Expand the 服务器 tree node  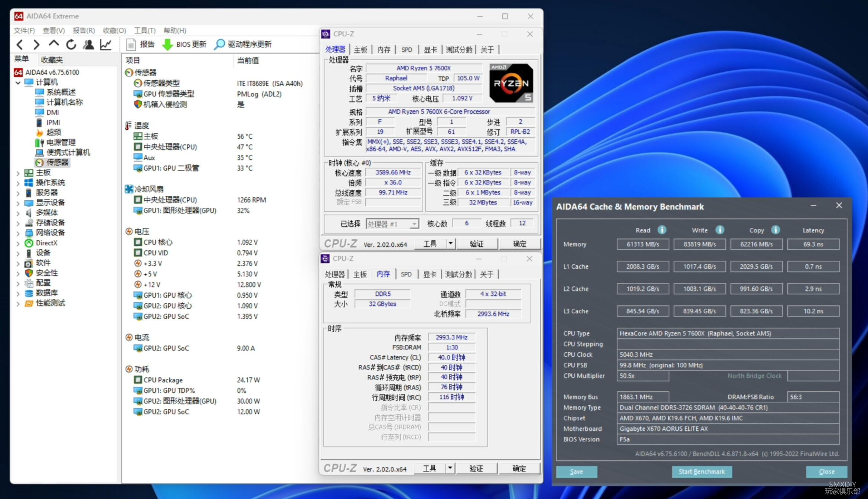(18, 193)
